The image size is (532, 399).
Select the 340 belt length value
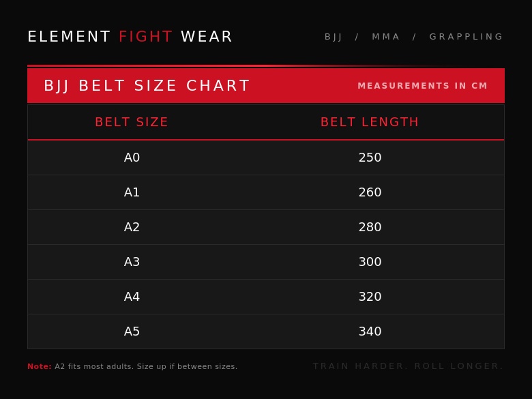(x=370, y=331)
